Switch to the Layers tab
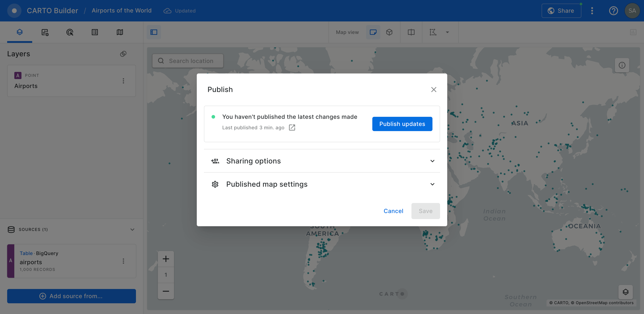The image size is (644, 314). (19, 32)
